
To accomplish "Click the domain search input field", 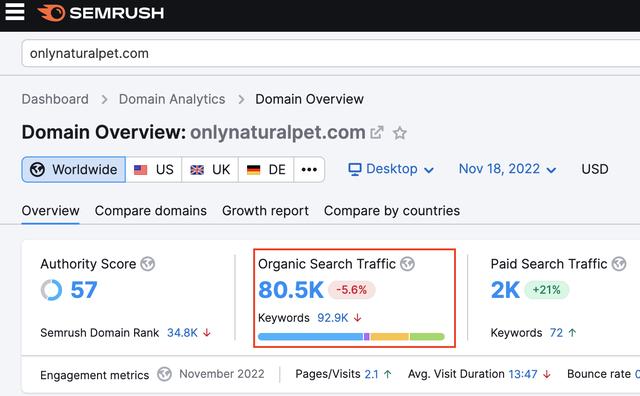I will tap(331, 53).
